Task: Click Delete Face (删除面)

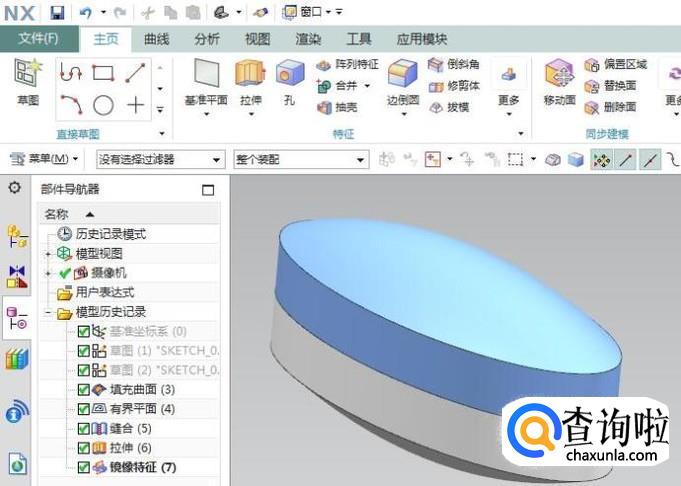Action: point(610,107)
